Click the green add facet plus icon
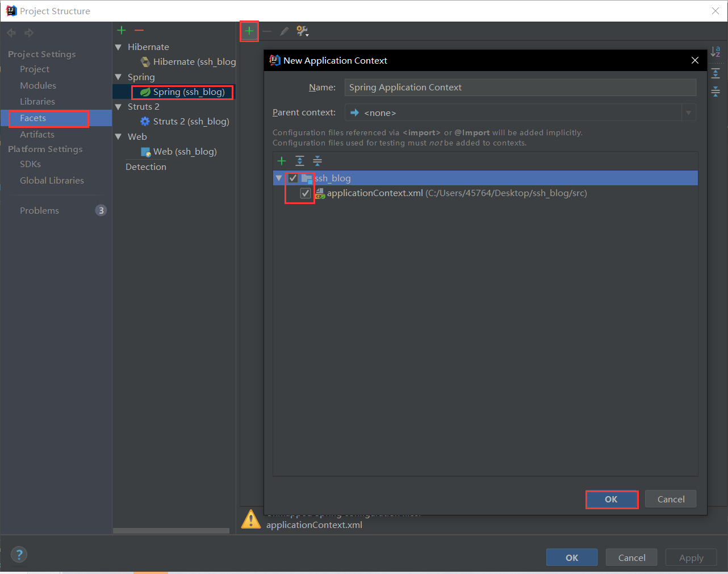This screenshot has height=574, width=728. 122,30
